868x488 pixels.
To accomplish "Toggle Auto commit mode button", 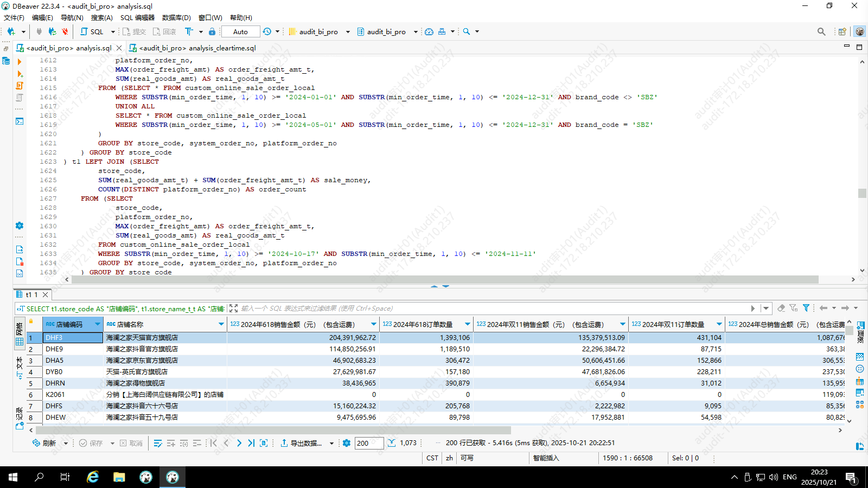I will (240, 32).
